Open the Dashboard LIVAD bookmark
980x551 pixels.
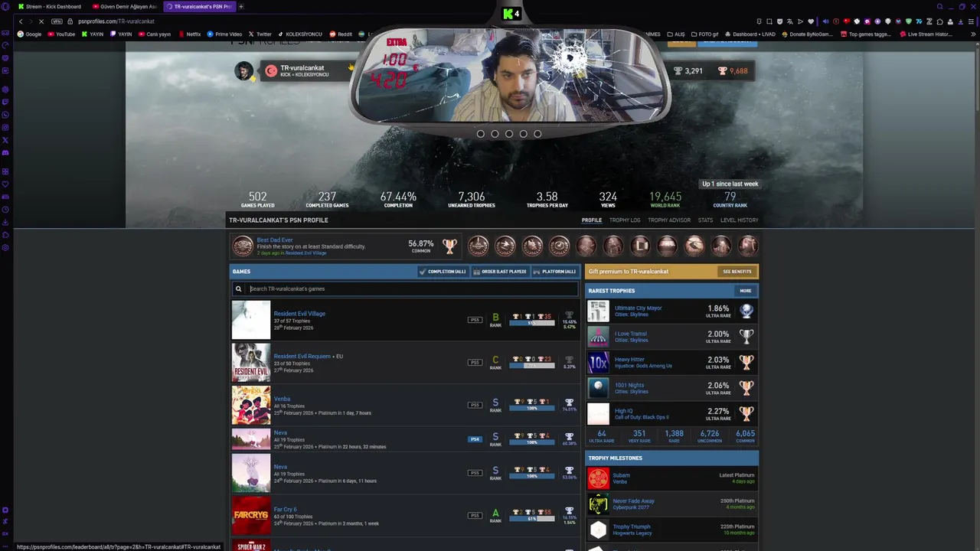pyautogui.click(x=750, y=34)
